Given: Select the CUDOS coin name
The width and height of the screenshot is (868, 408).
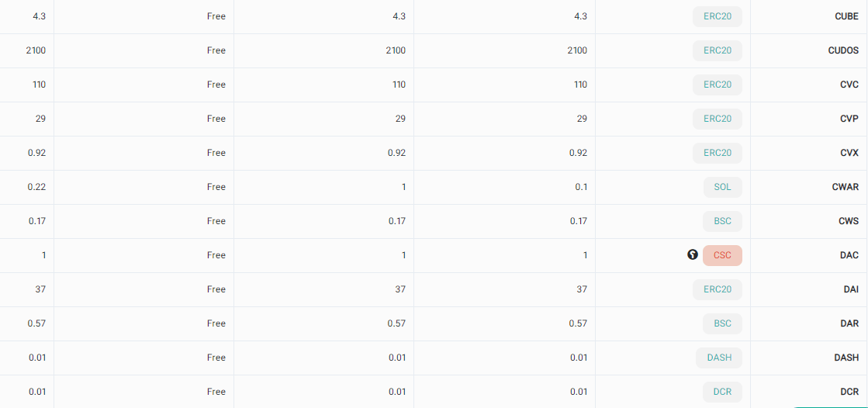Looking at the screenshot, I should coord(844,50).
